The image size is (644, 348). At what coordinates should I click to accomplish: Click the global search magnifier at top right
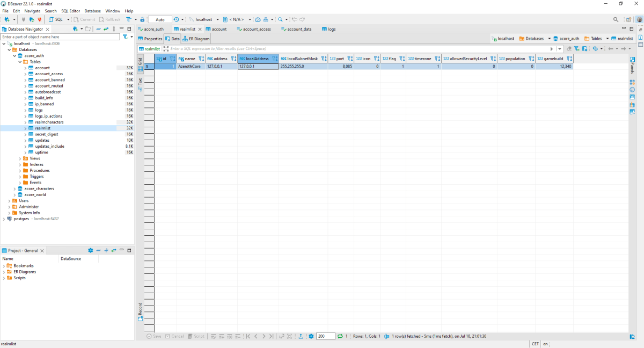click(x=615, y=19)
